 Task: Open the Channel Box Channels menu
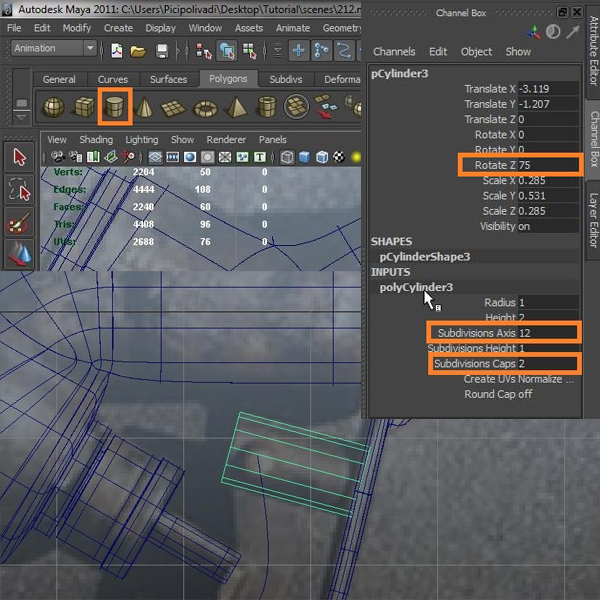coord(394,52)
